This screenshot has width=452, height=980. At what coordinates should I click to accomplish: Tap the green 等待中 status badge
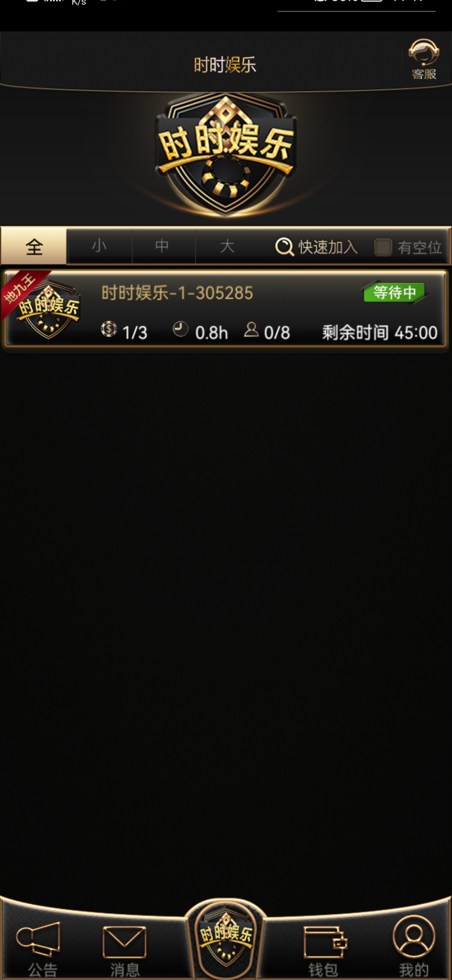[394, 292]
